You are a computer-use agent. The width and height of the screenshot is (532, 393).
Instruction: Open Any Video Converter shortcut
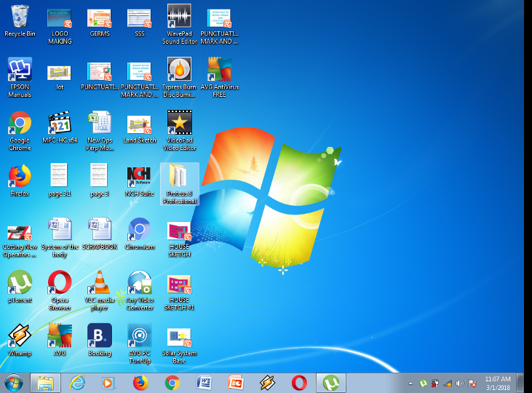140,283
